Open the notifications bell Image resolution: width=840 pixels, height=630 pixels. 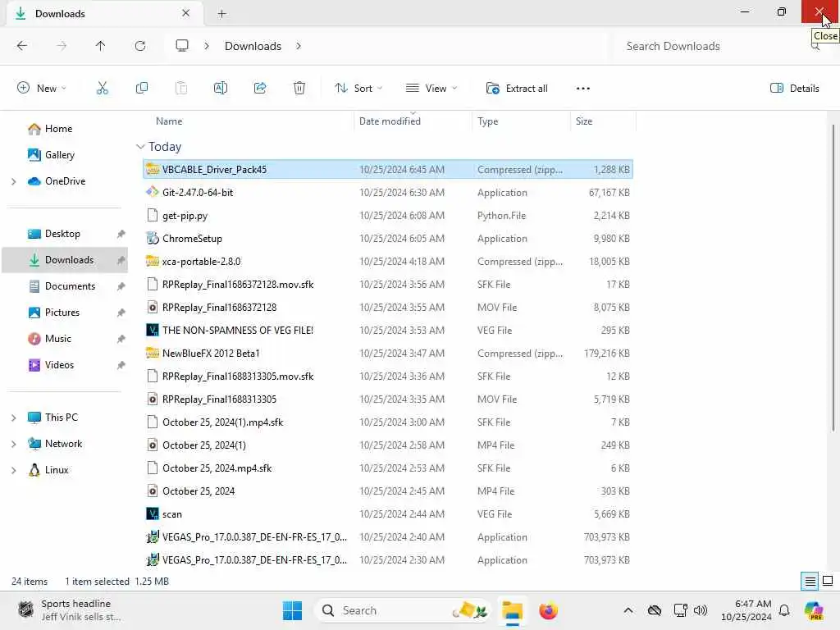click(x=784, y=610)
